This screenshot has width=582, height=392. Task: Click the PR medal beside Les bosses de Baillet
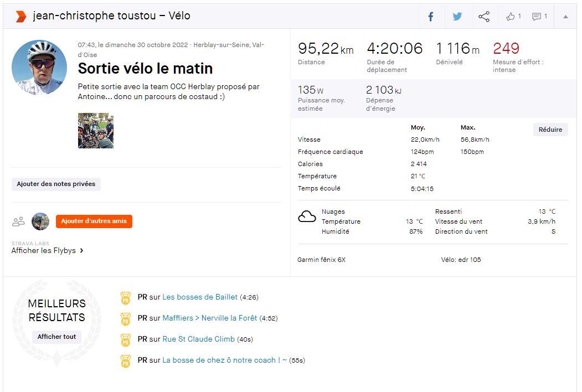tap(126, 298)
